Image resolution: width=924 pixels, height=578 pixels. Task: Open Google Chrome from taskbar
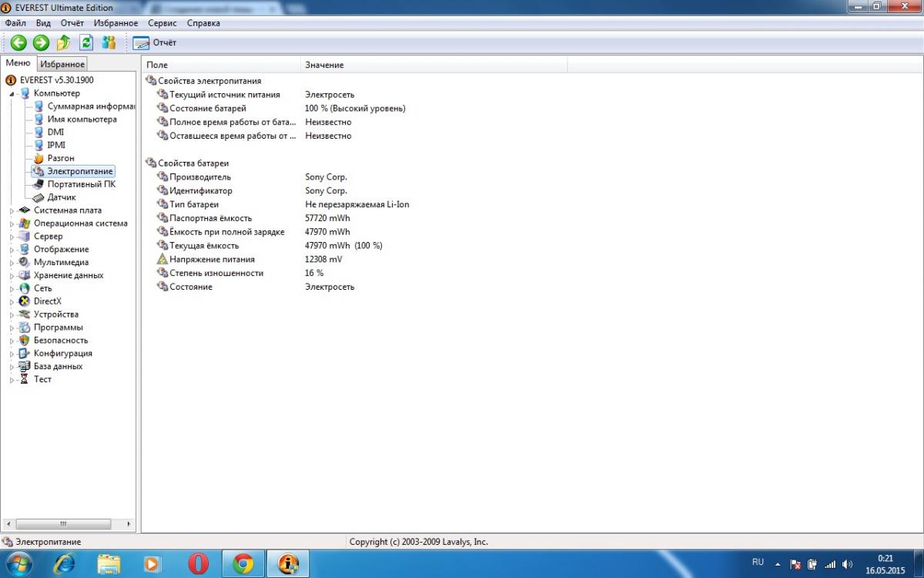tap(243, 564)
